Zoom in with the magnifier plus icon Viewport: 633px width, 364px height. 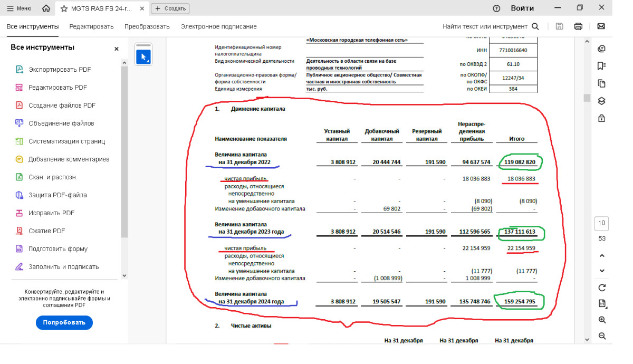point(602,320)
